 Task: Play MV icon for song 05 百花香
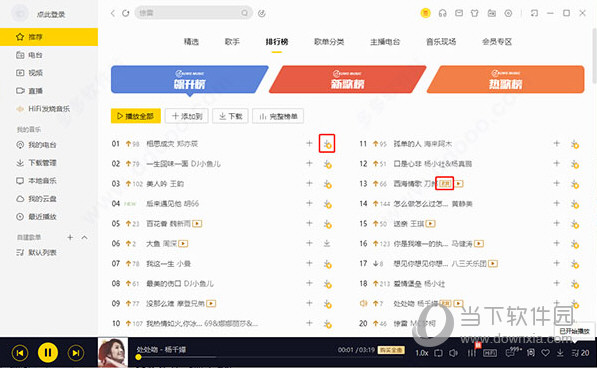click(197, 224)
